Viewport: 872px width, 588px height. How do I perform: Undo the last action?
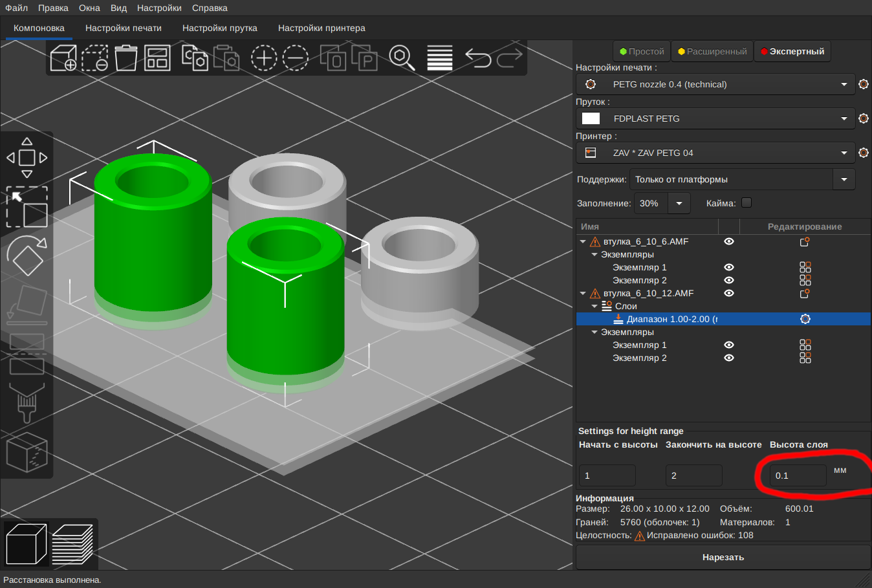[x=477, y=58]
